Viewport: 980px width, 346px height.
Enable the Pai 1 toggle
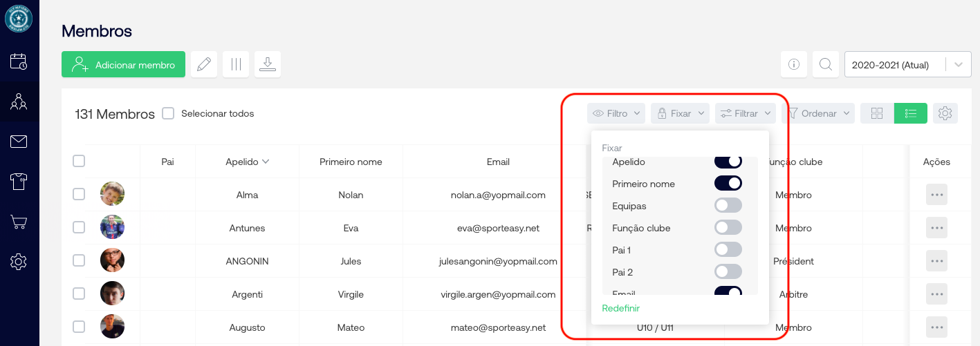[728, 250]
